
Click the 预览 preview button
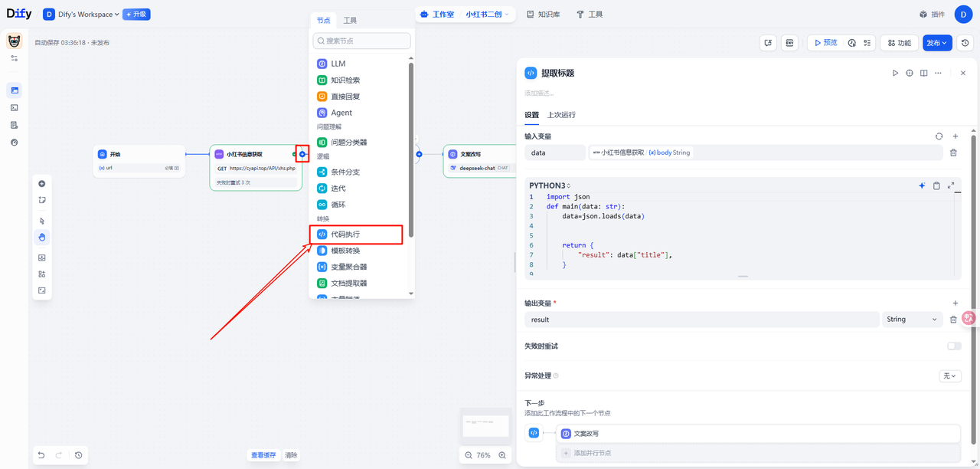point(825,43)
